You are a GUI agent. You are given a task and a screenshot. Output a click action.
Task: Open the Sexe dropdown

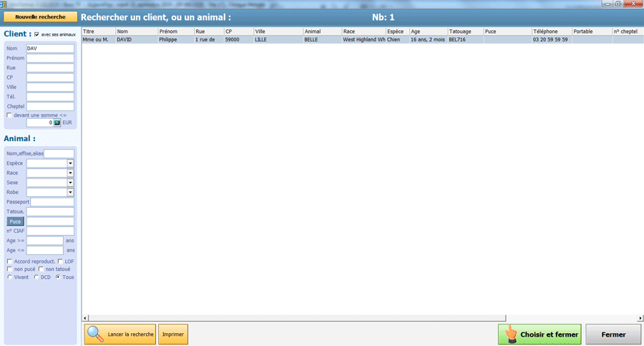coord(70,183)
